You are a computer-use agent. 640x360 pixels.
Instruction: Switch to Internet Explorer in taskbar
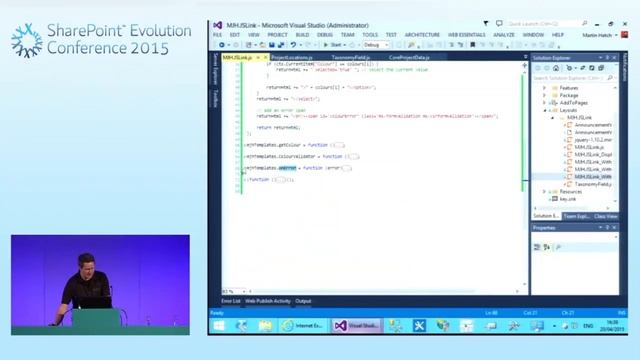(304, 326)
